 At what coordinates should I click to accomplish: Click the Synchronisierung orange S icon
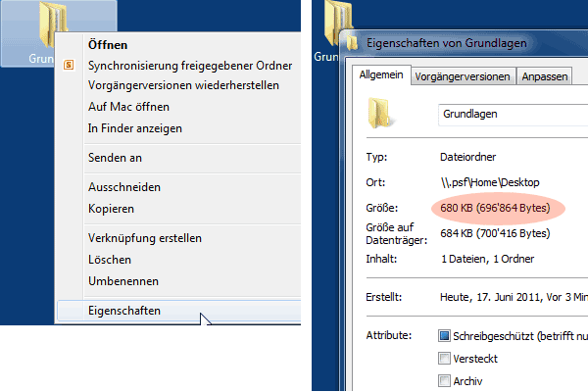coord(69,66)
